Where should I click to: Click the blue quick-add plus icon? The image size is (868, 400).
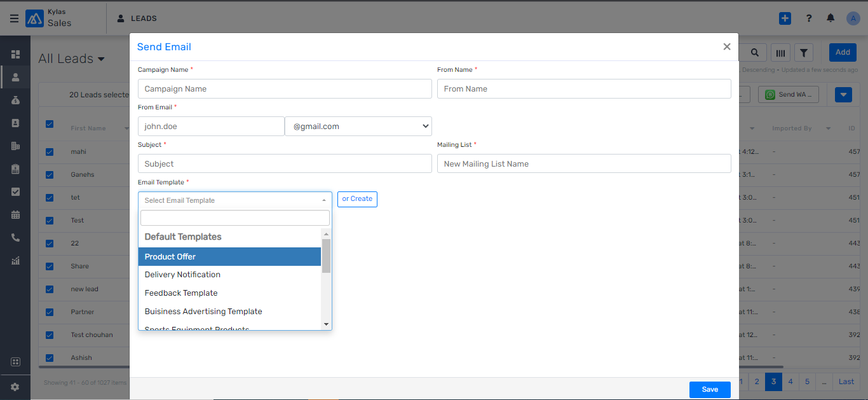tap(785, 18)
